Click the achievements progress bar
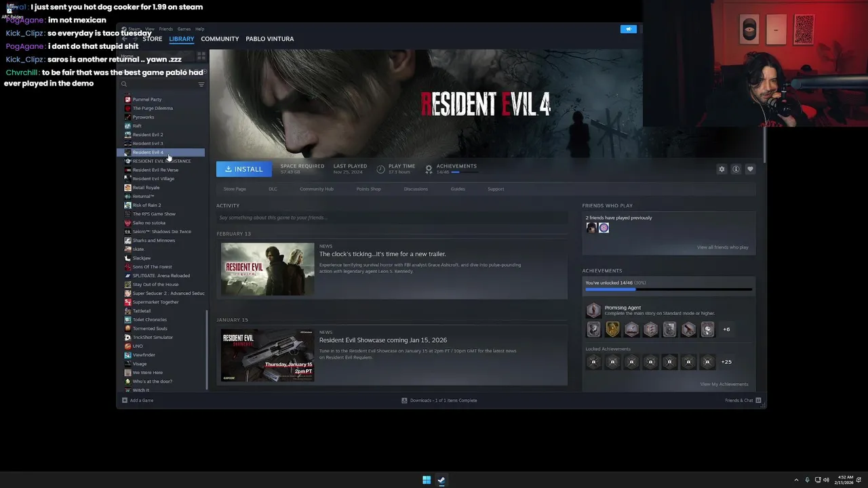The image size is (868, 488). (x=669, y=289)
